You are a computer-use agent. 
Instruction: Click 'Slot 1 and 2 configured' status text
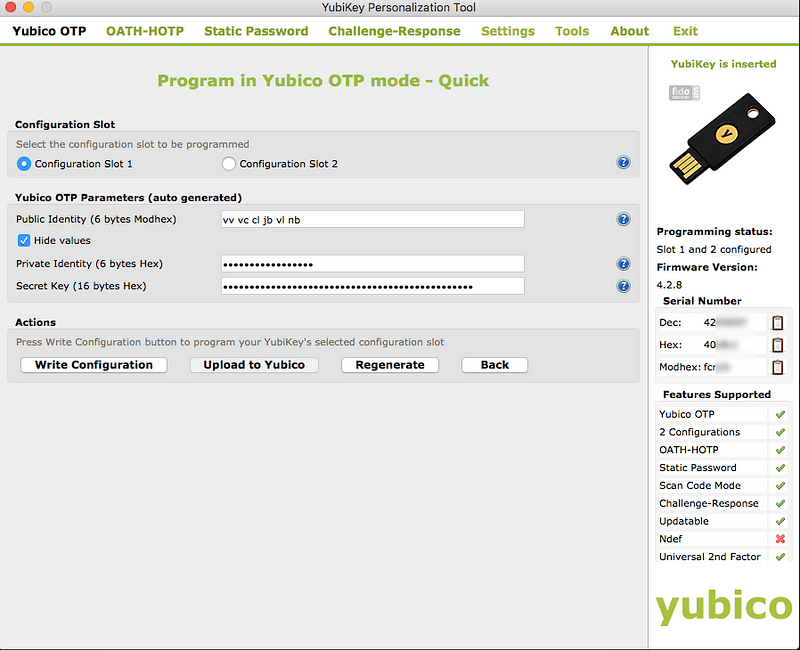[x=714, y=249]
